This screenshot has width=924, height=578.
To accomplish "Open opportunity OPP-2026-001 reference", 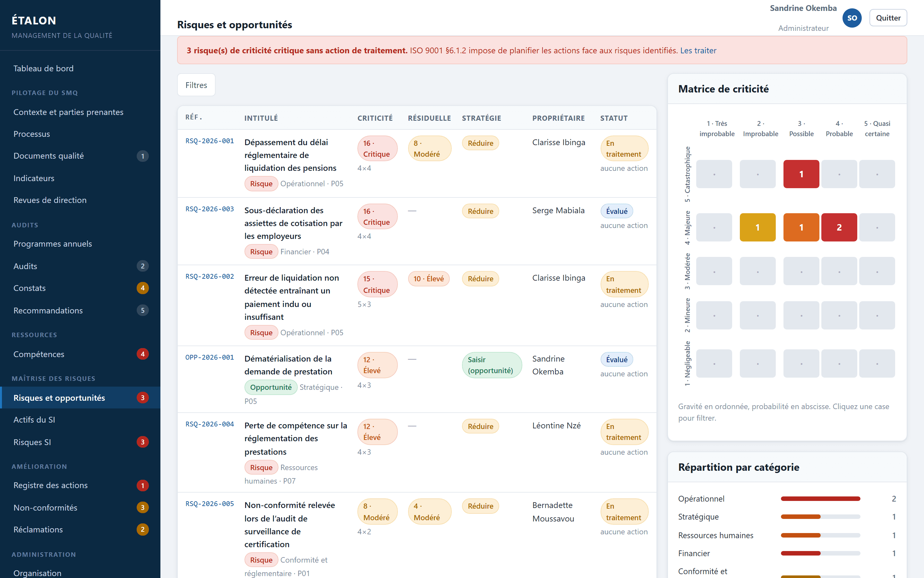I will coord(210,357).
